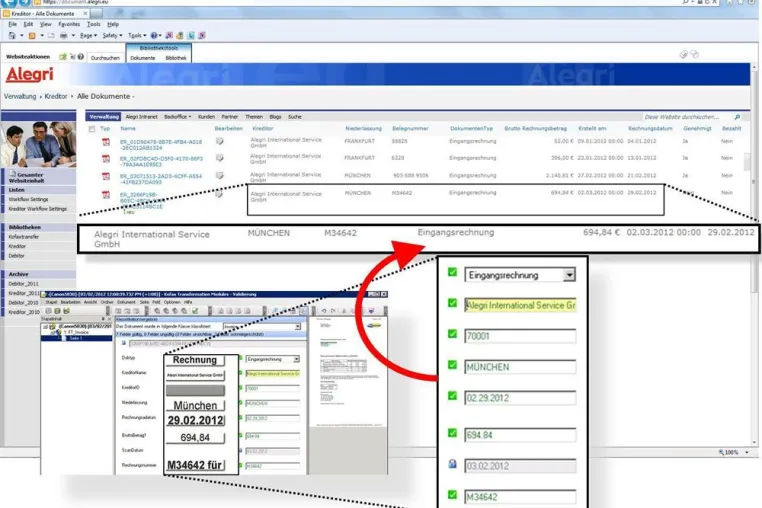Click the document list inner scrollbar thumb

[747, 162]
